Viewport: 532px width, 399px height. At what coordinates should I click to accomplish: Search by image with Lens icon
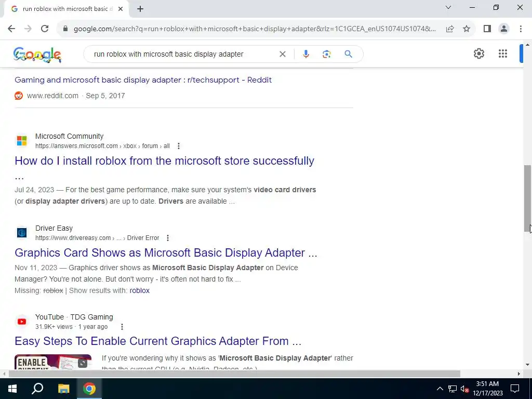(x=326, y=54)
